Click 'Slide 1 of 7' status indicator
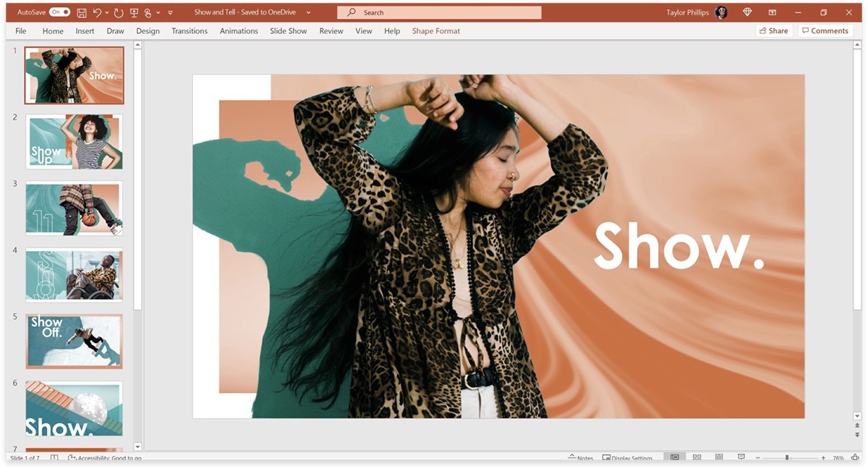This screenshot has width=868, height=469. (26, 458)
